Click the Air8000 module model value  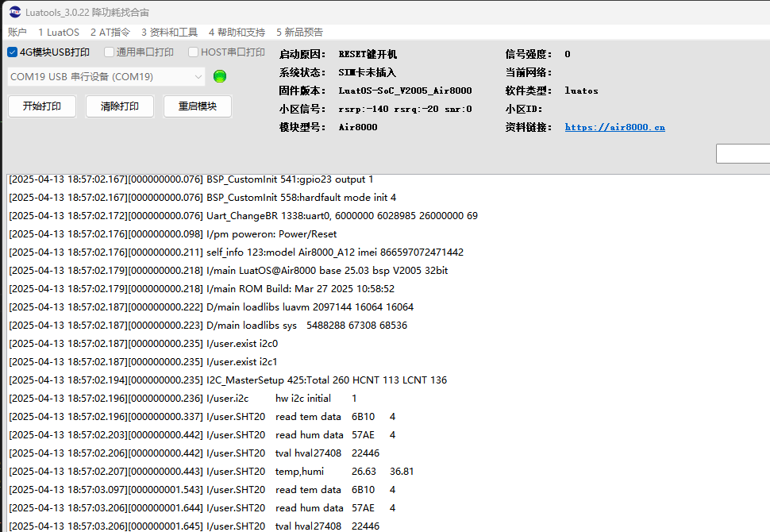(x=358, y=127)
